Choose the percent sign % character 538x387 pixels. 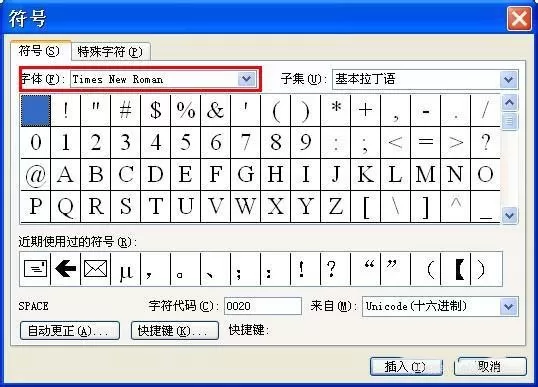tap(186, 110)
